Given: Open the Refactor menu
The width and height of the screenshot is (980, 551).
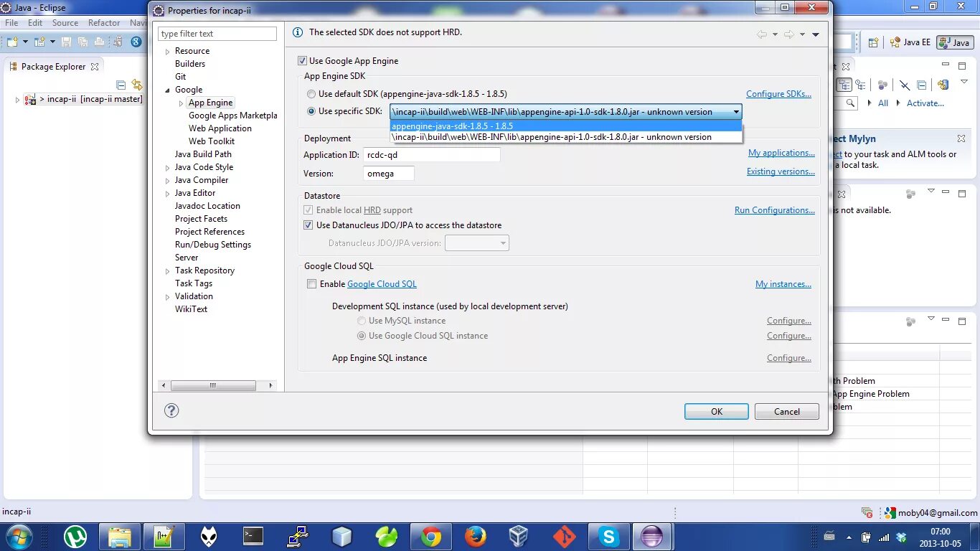Looking at the screenshot, I should click(104, 23).
